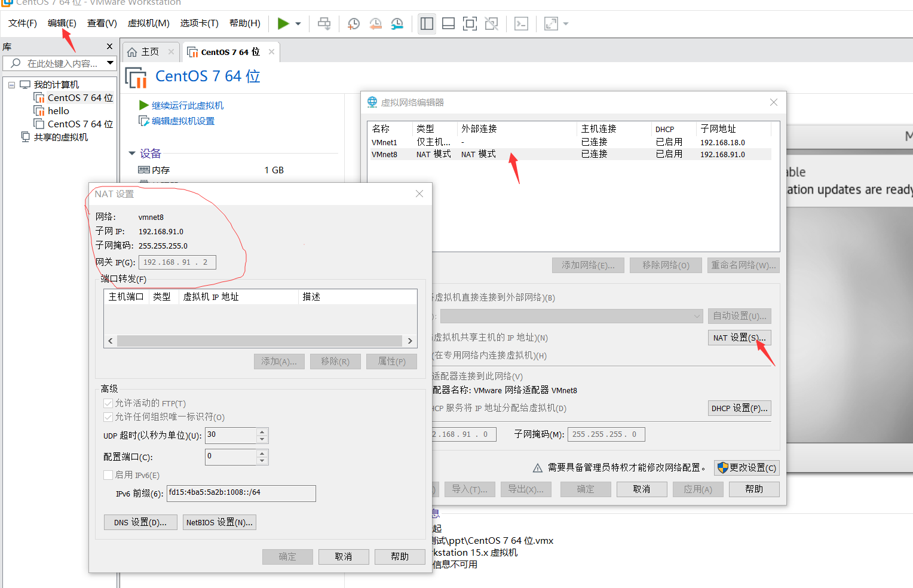Screen dimensions: 913x588
Task: Decrease UDP 超时 value with down arrow
Action: [x=262, y=439]
